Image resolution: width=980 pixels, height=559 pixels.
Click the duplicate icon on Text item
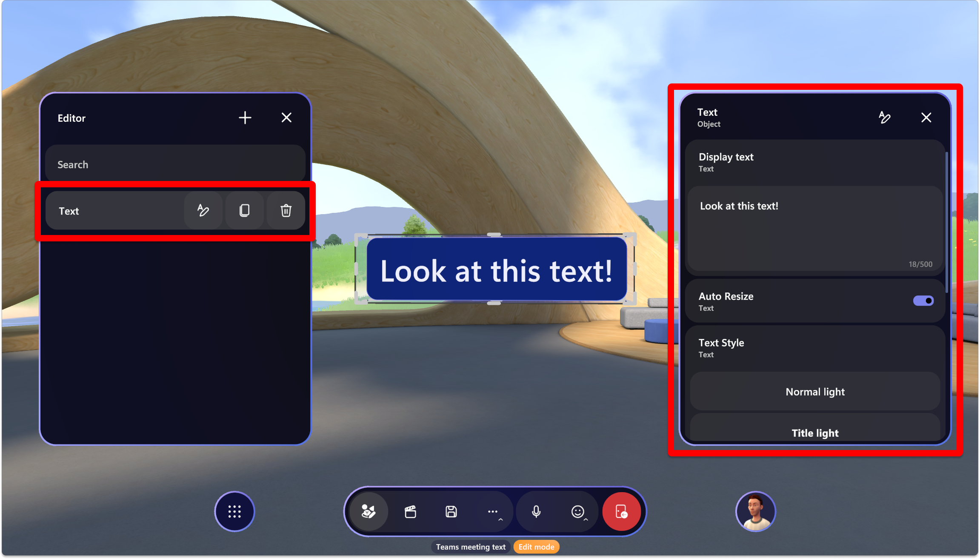pyautogui.click(x=244, y=210)
